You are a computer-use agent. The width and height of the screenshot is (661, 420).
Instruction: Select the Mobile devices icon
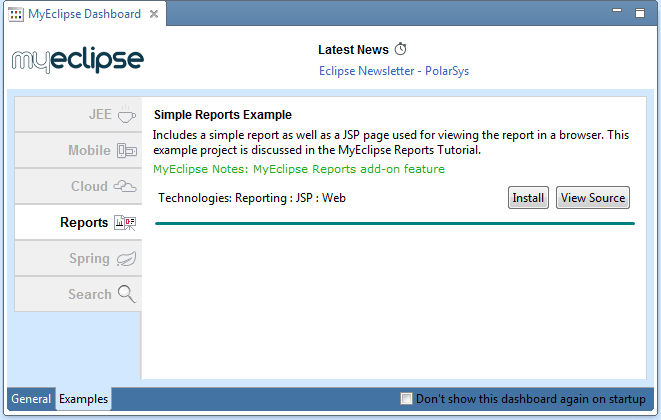126,151
